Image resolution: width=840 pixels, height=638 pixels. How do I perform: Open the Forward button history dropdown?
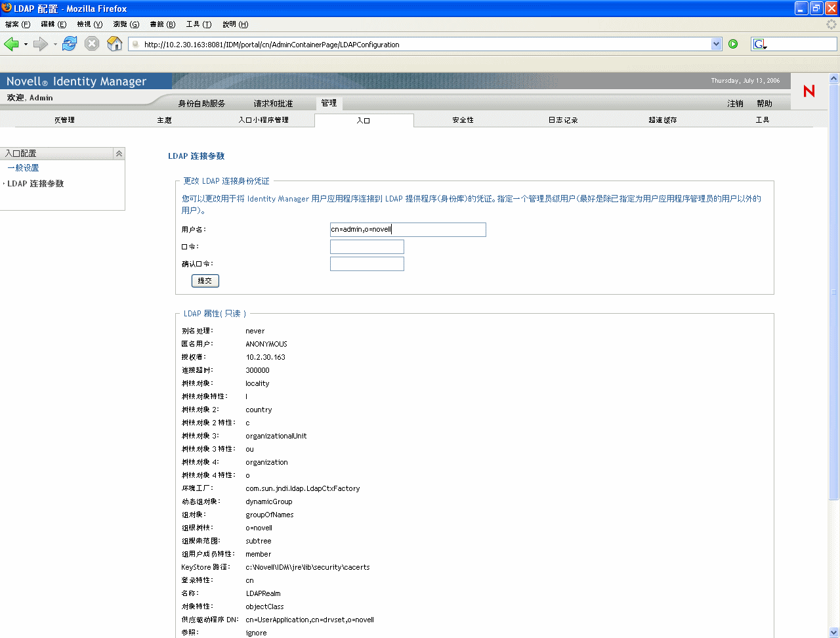click(x=55, y=45)
